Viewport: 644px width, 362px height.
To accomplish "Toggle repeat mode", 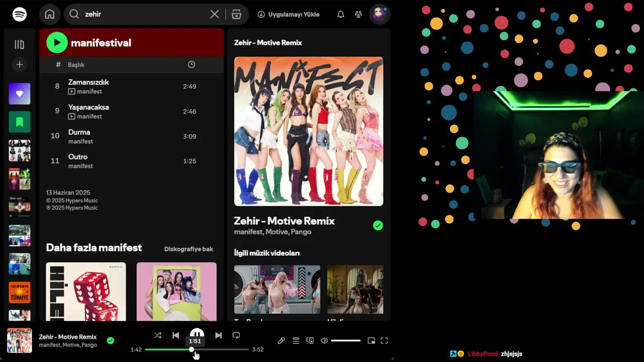I will pos(236,335).
